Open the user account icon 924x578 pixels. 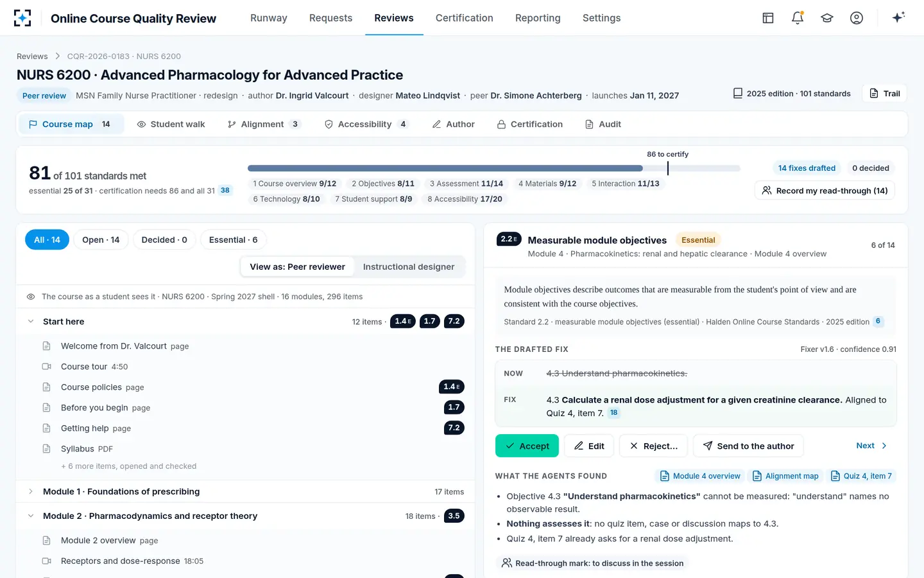pyautogui.click(x=857, y=18)
